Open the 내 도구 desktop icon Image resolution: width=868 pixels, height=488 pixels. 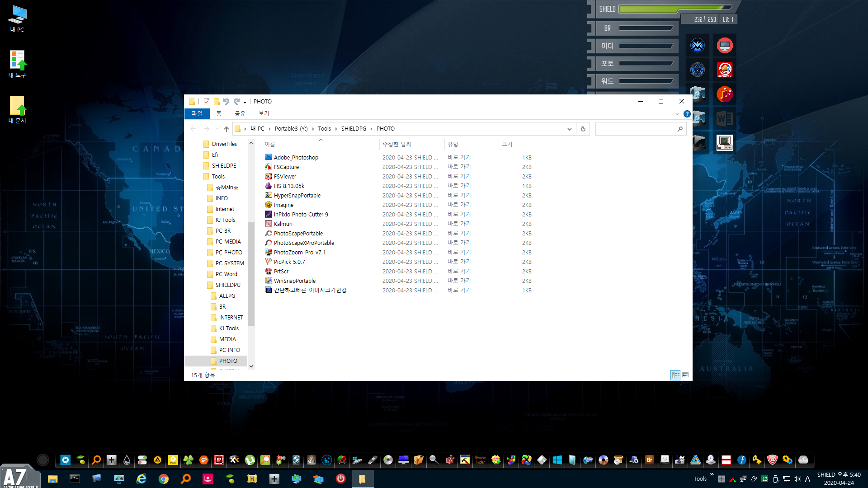17,64
